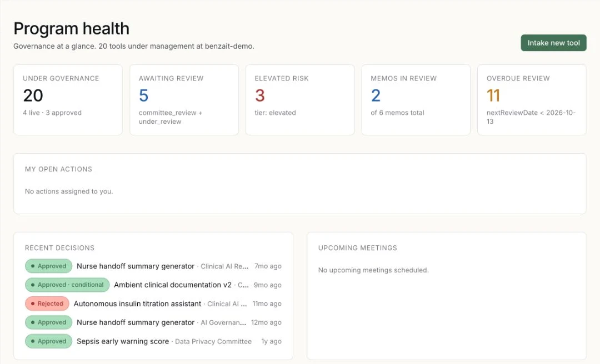Click 'committee_review + under_review' text
This screenshot has width=600, height=364.
171,117
